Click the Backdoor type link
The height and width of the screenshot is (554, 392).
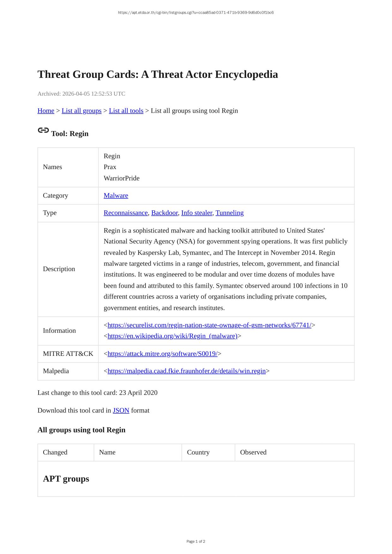pyautogui.click(x=164, y=213)
